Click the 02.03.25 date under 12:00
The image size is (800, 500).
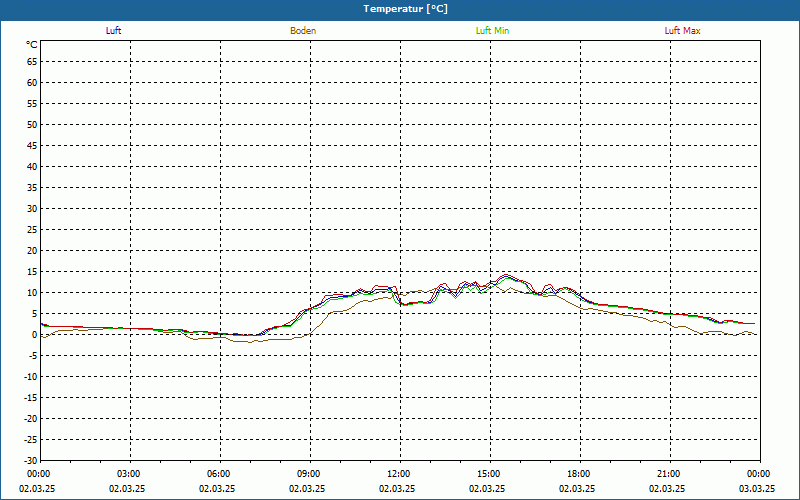tap(397, 488)
